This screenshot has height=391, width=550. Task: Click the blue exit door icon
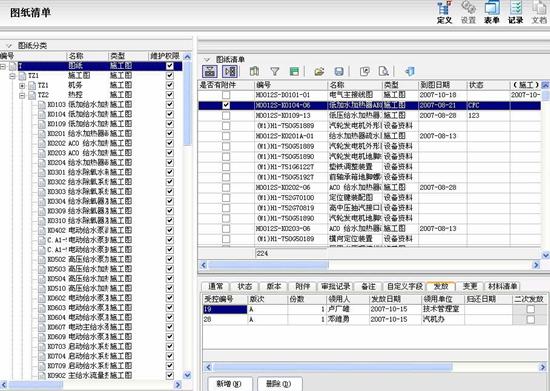[x=409, y=72]
